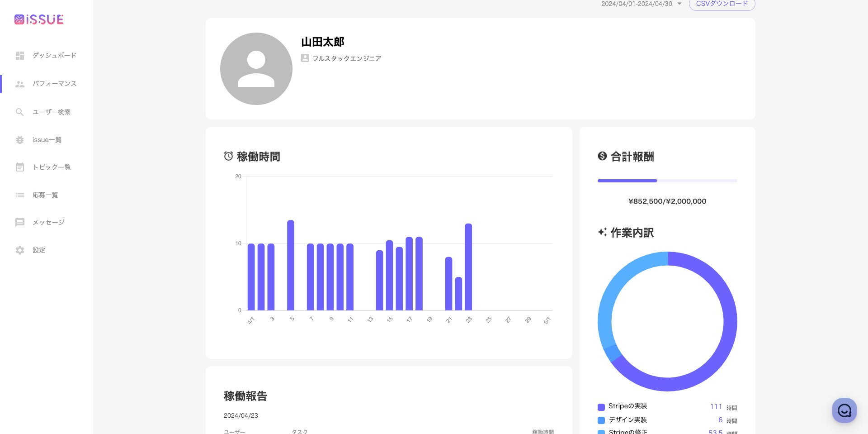Select 応募一覧 in the sidebar
This screenshot has height=434, width=868.
pyautogui.click(x=45, y=195)
